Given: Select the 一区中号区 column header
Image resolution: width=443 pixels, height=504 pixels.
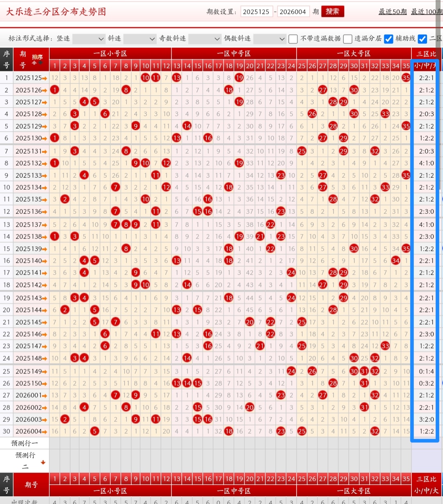Looking at the screenshot, I should (x=234, y=54).
